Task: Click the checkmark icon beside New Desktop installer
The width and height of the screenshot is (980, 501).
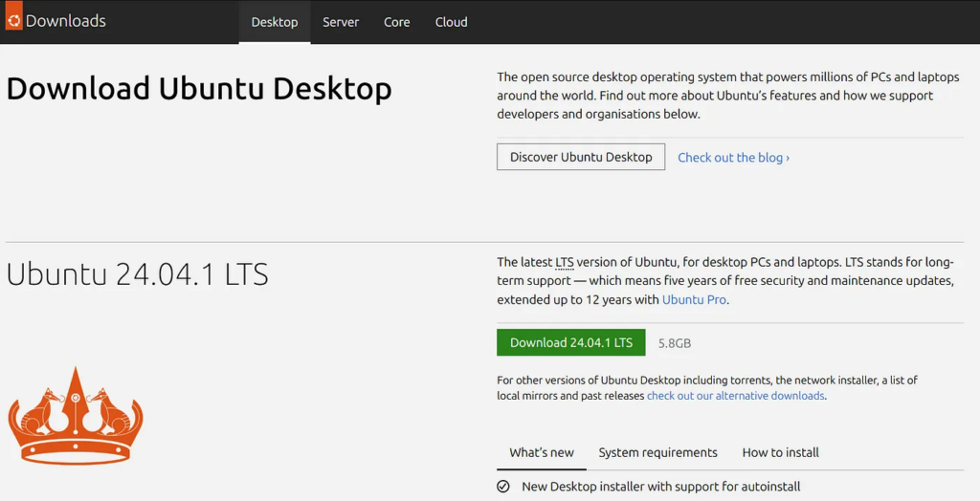Action: [x=503, y=487]
